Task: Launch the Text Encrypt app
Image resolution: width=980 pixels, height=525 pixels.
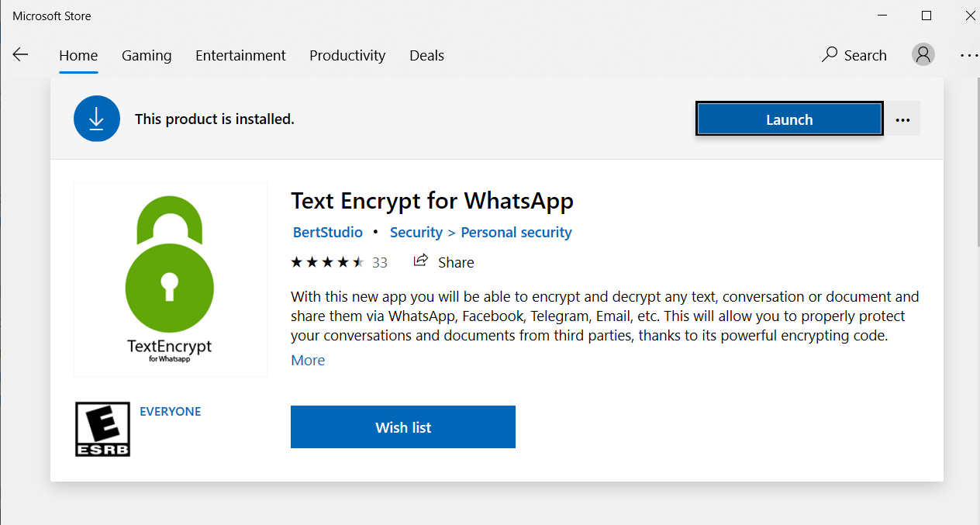Action: [789, 119]
